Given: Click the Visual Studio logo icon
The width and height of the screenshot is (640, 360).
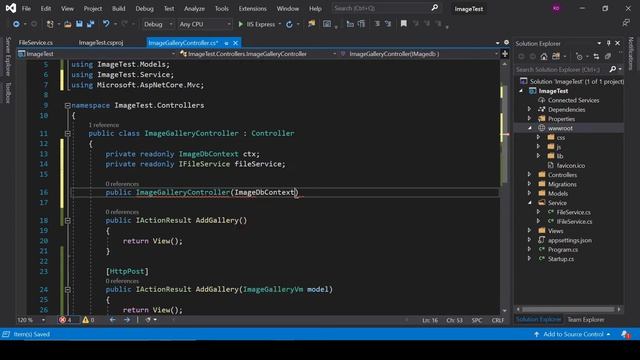Looking at the screenshot, I should [11, 8].
